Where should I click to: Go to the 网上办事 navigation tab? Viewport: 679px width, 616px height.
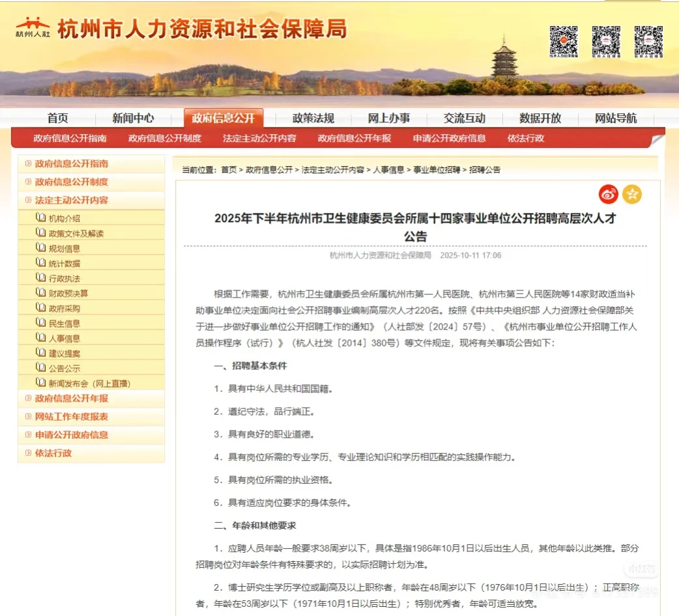pyautogui.click(x=389, y=118)
